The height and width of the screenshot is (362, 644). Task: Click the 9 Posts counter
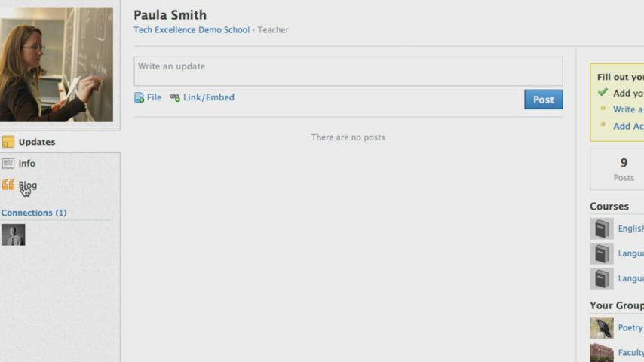tap(623, 169)
